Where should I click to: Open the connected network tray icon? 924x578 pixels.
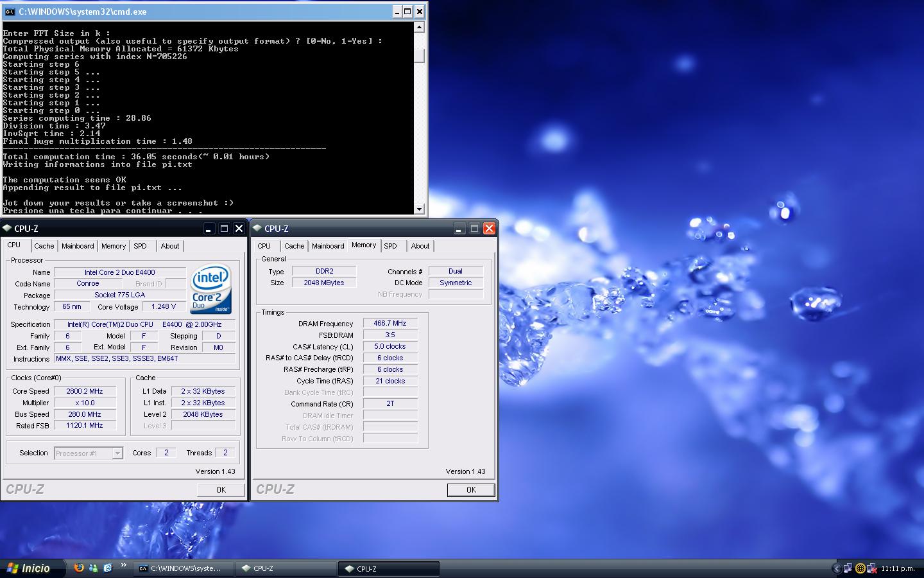coord(848,568)
